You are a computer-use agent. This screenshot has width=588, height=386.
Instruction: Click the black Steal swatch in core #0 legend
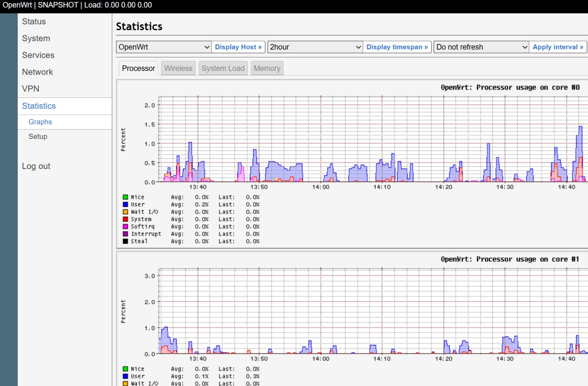(x=125, y=241)
